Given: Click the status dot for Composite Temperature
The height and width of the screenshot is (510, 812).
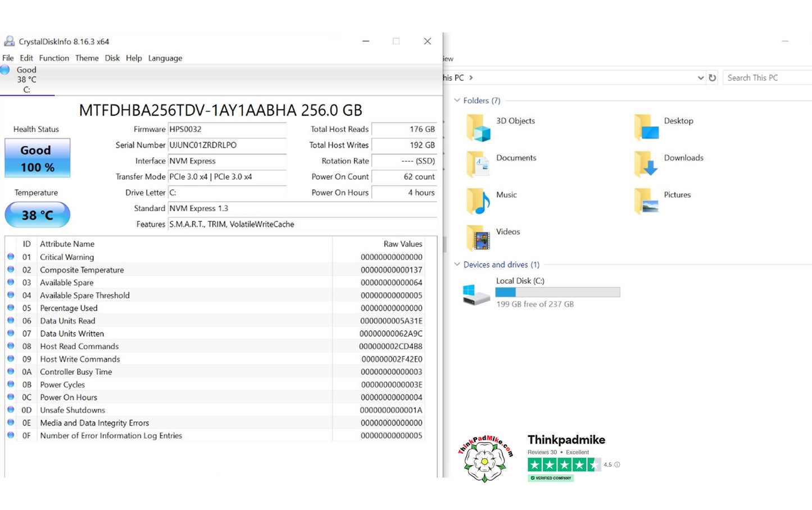Looking at the screenshot, I should pyautogui.click(x=11, y=270).
